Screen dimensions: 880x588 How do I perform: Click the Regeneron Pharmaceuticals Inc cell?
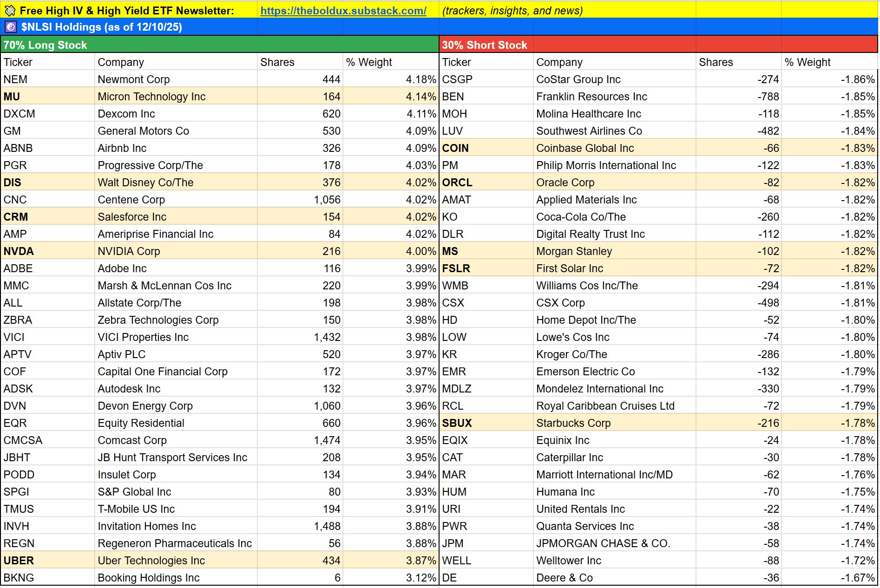point(176,543)
